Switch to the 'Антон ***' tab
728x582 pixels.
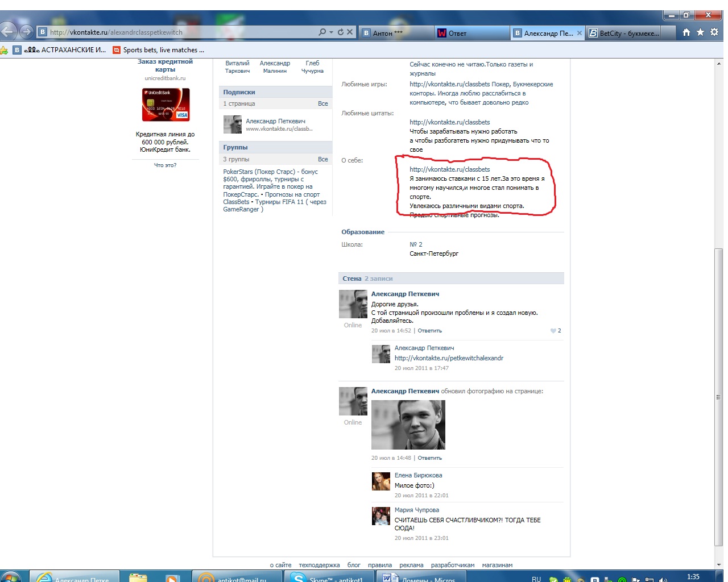click(396, 33)
